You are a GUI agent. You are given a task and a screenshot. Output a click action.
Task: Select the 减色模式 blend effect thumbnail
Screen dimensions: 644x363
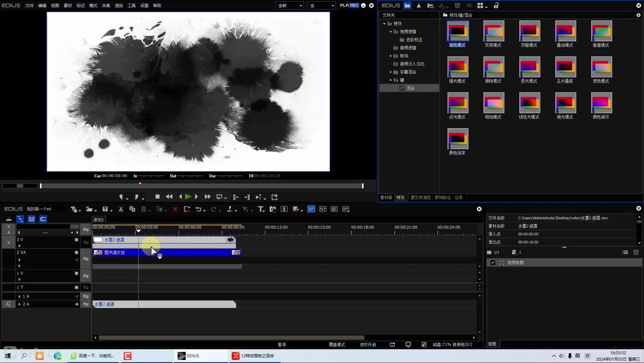coord(458,31)
